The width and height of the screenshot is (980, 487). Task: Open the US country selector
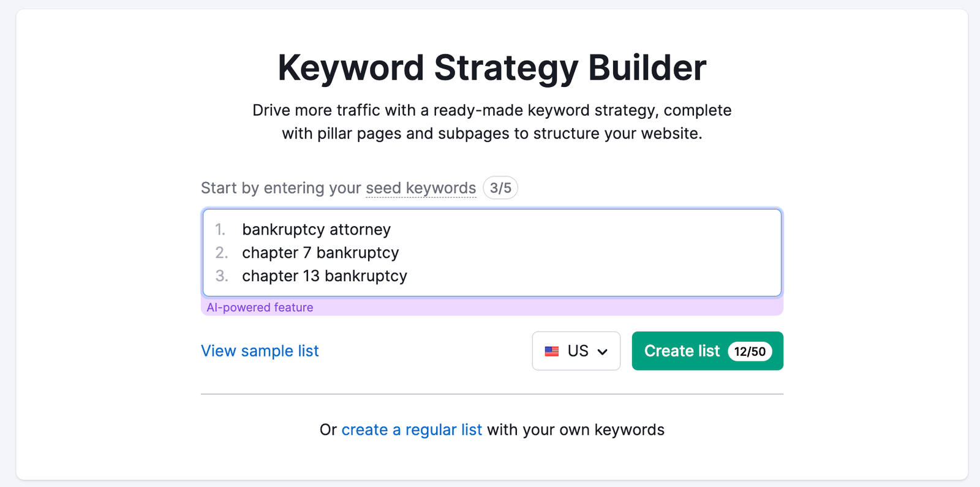576,351
